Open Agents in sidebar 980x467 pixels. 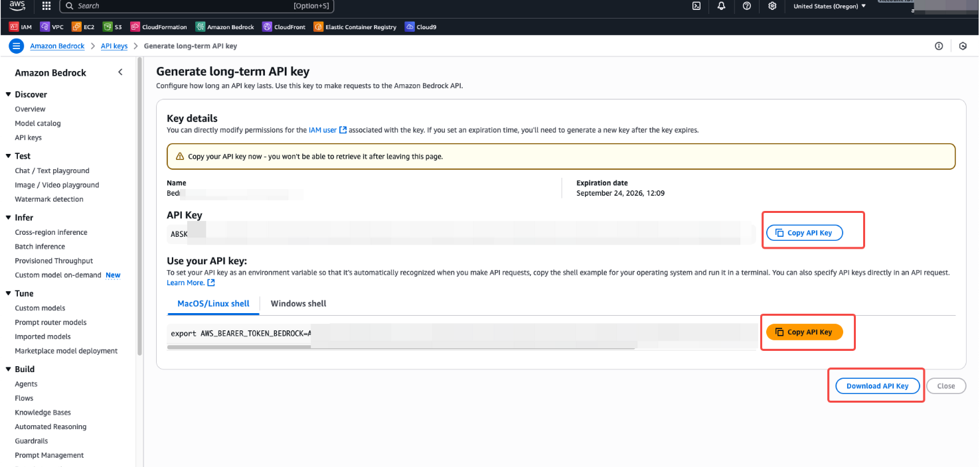click(x=26, y=384)
